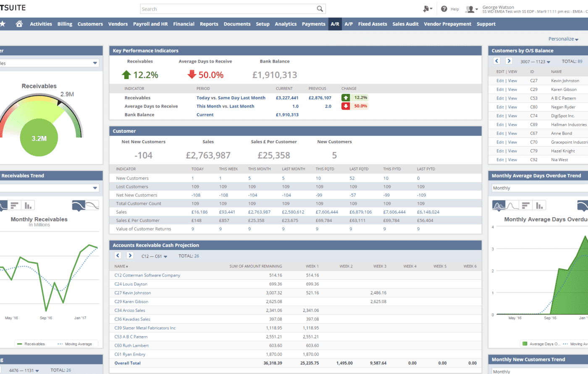Open the Help icon in the header

point(444,9)
